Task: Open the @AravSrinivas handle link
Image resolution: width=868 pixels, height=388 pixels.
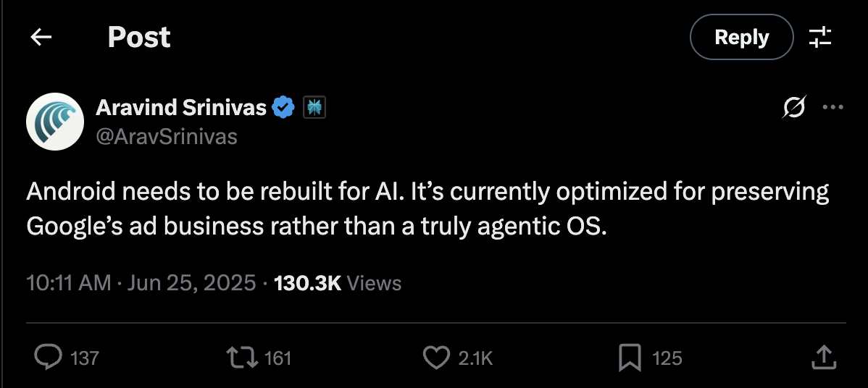Action: tap(167, 136)
